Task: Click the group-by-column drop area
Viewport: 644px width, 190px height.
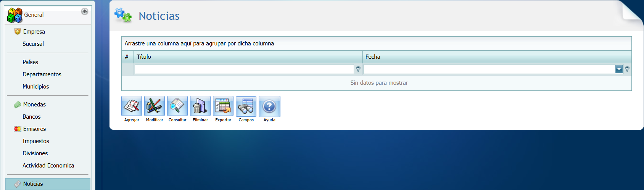Action: (x=377, y=43)
